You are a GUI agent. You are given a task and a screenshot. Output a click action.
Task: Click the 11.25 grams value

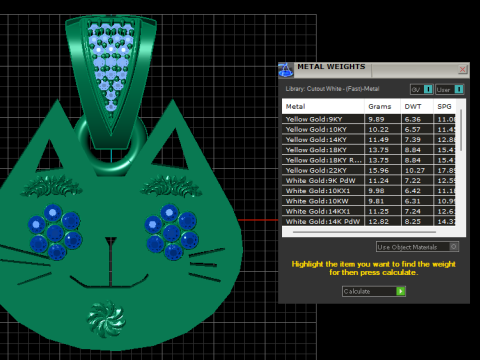click(x=378, y=211)
